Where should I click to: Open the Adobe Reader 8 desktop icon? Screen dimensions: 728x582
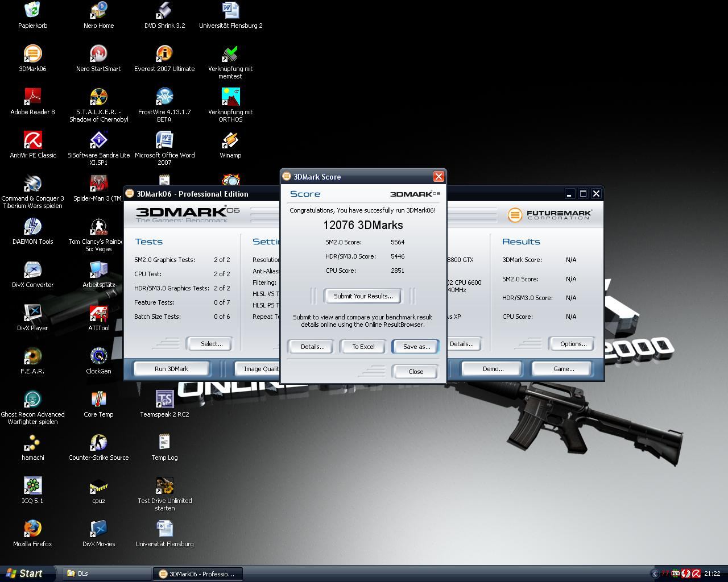coord(32,97)
